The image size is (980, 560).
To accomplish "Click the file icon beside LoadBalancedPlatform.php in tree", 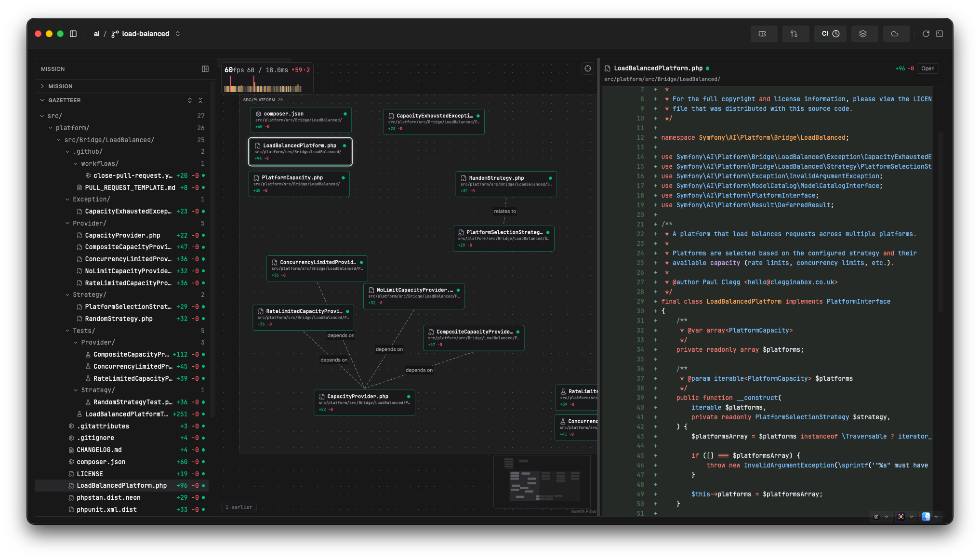I will pos(71,486).
